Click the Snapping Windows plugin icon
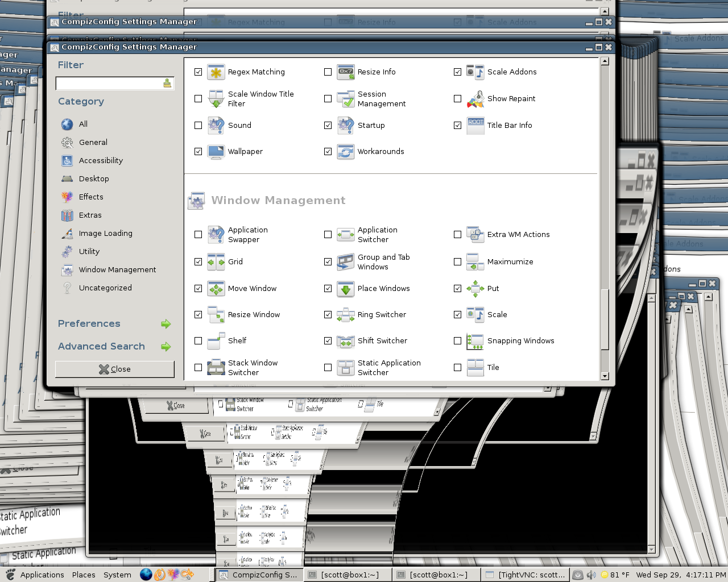The height and width of the screenshot is (582, 728). [475, 341]
